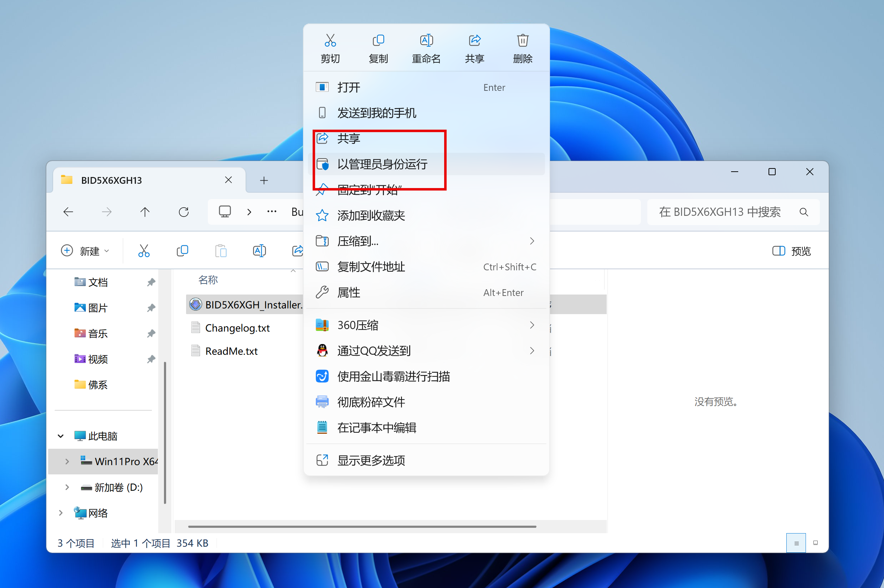The width and height of the screenshot is (884, 588).
Task: Open the Changelog.txt file
Action: 237,328
